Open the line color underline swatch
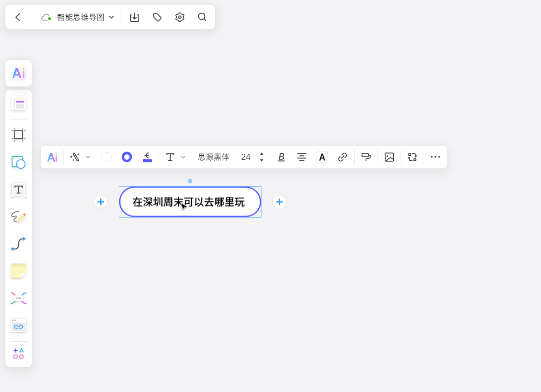This screenshot has height=392, width=541. (x=147, y=157)
